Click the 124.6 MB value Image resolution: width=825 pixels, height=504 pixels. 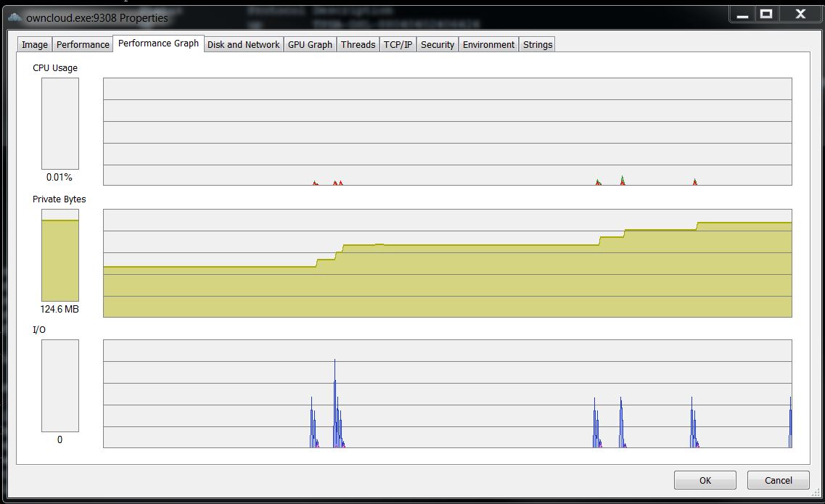[59, 310]
